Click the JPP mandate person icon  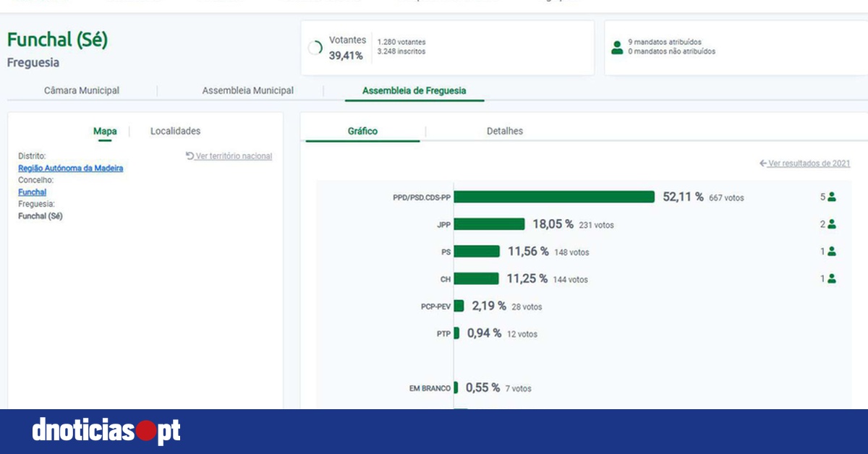[832, 224]
